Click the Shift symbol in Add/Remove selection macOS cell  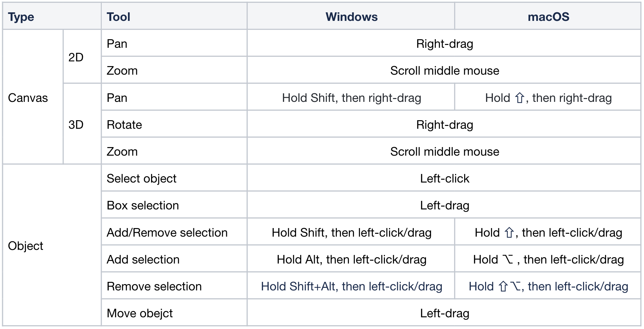509,233
